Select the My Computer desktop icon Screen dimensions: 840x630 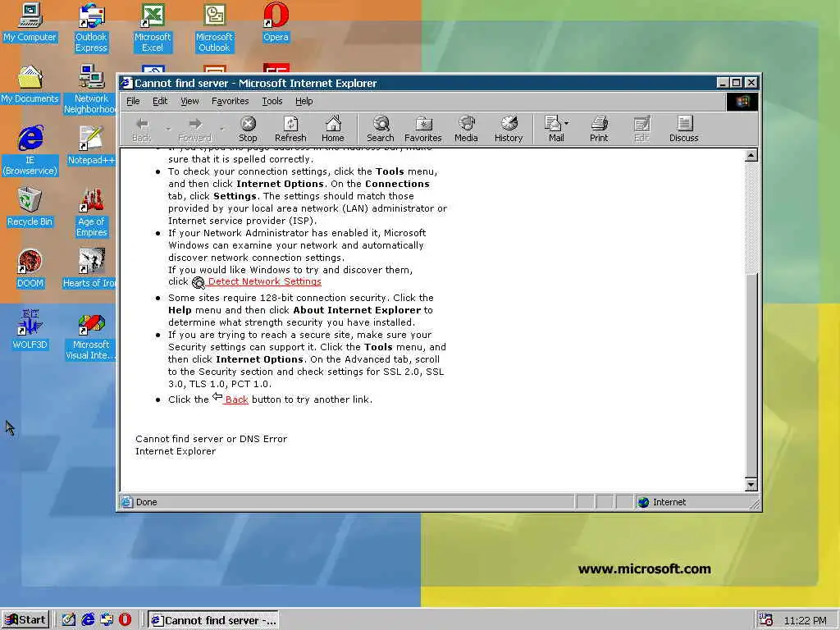[x=30, y=22]
